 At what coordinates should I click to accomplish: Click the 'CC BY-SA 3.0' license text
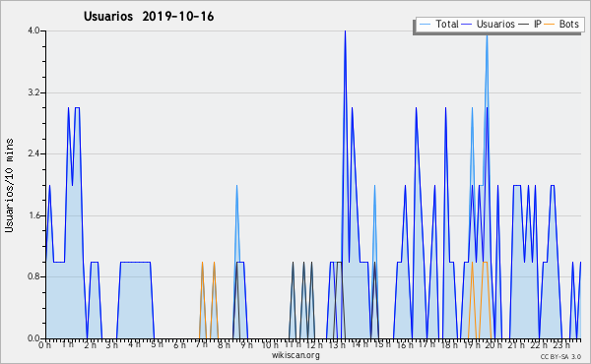coord(560,356)
